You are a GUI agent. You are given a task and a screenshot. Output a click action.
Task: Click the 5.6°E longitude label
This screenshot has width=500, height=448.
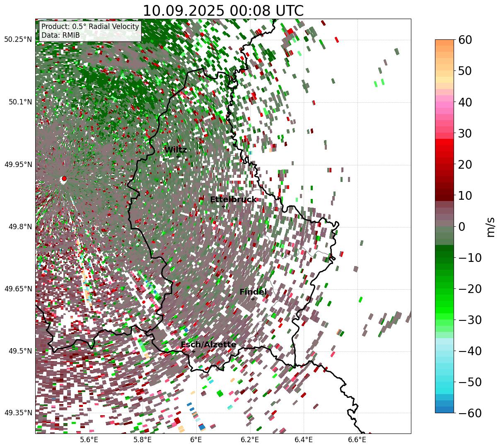89,440
